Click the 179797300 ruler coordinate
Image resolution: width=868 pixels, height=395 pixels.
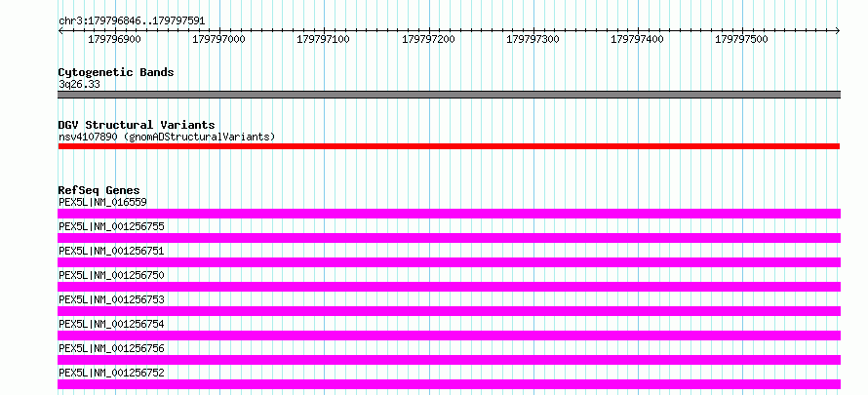pos(533,40)
